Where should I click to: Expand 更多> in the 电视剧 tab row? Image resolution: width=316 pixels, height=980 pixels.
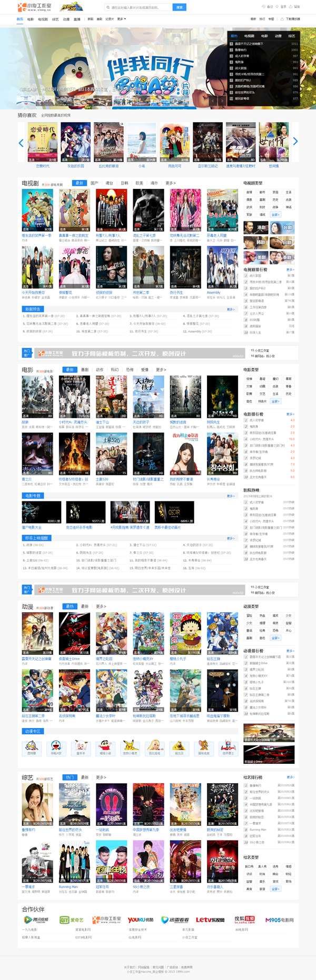coord(171,183)
